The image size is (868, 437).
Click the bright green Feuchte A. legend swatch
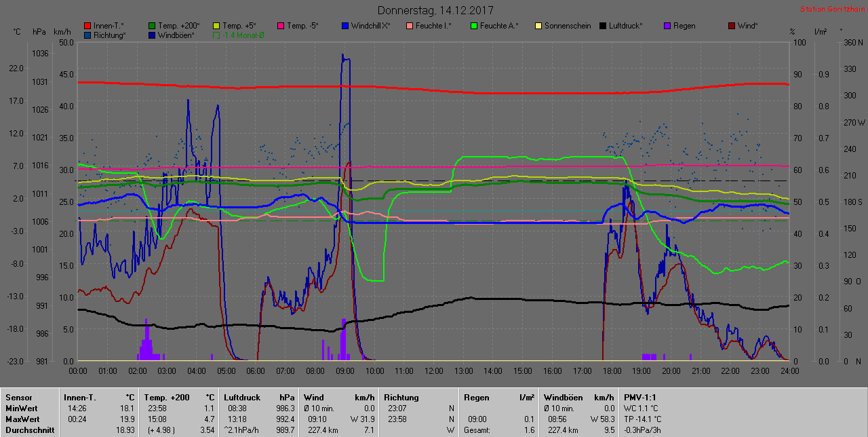tap(474, 26)
